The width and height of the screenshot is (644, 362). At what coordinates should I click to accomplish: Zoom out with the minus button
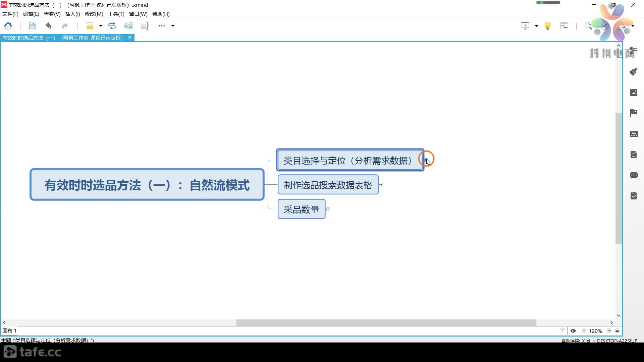pyautogui.click(x=584, y=331)
